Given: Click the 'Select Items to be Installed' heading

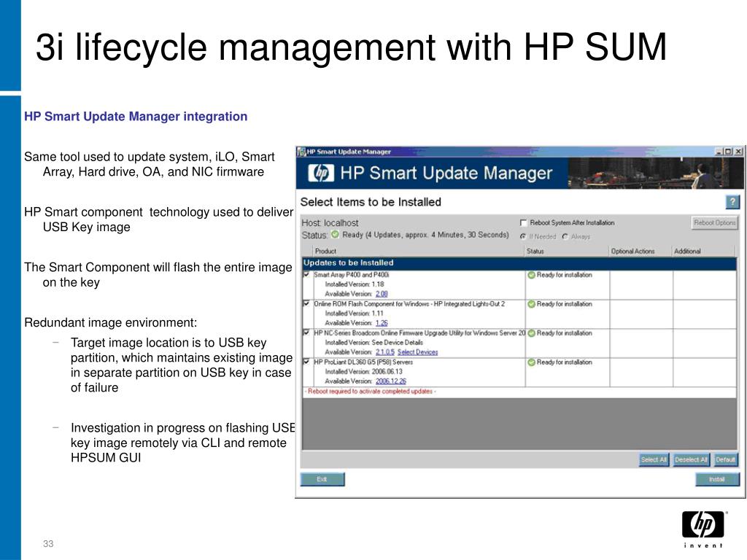Looking at the screenshot, I should (371, 203).
